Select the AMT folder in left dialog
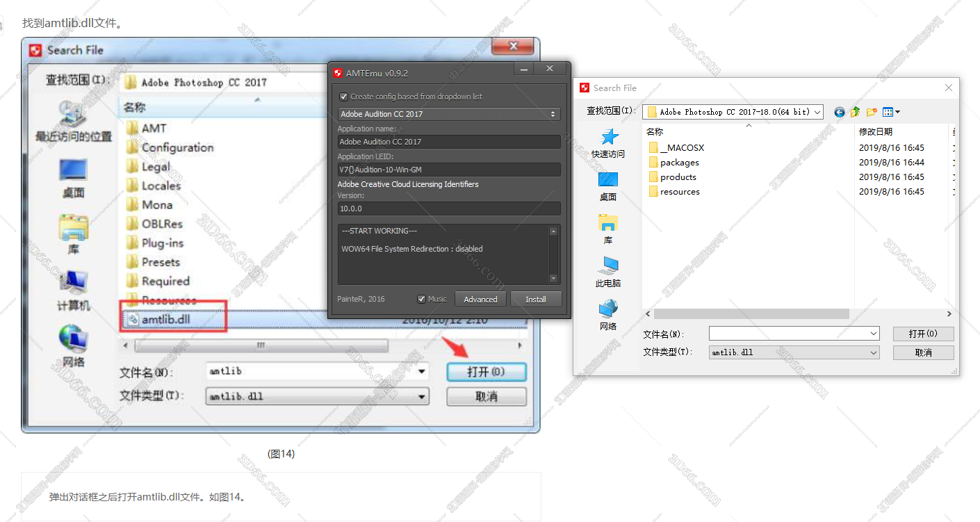The height and width of the screenshot is (522, 980). coord(147,129)
